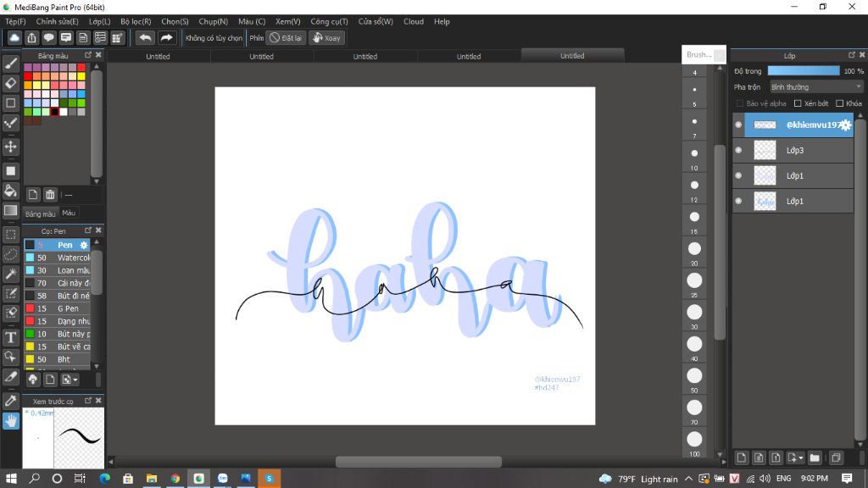Open the Lớp(L) menu
The height and width of the screenshot is (488, 868).
coord(100,21)
